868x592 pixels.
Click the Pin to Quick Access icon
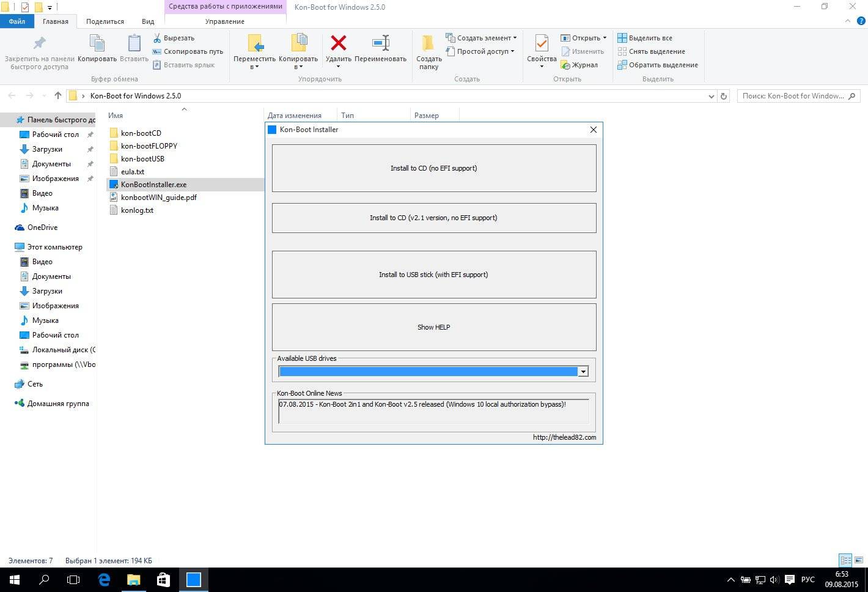[39, 43]
